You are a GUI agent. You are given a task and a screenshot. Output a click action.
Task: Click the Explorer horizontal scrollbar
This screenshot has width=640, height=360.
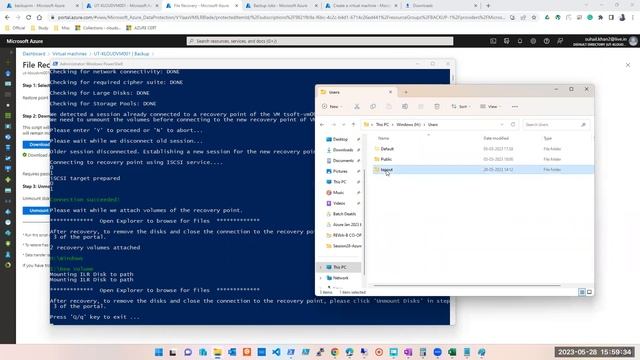tap(467, 285)
